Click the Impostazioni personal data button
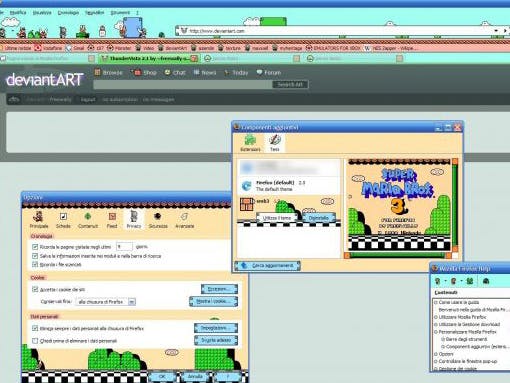The image size is (510, 383). (216, 328)
